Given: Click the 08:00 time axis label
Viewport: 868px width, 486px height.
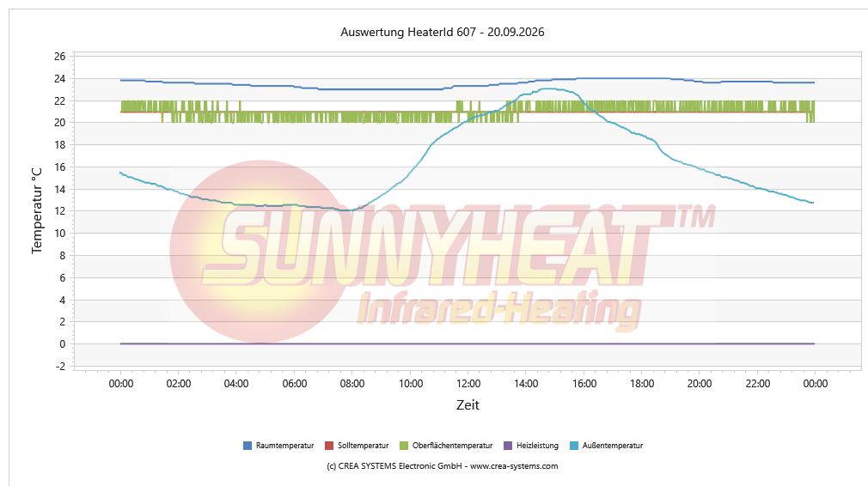Looking at the screenshot, I should click(352, 384).
